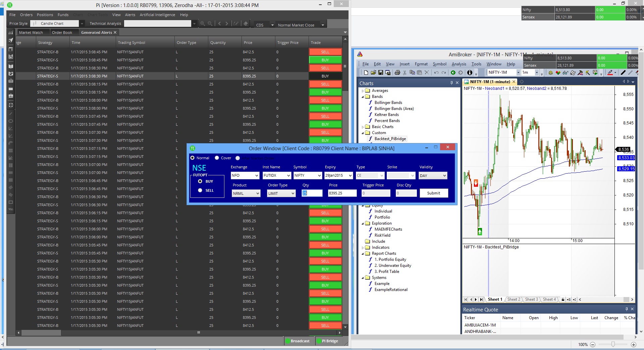Open the AmiBroker interval 1m dropdown
Screen dimensions: 644x350
pos(537,72)
